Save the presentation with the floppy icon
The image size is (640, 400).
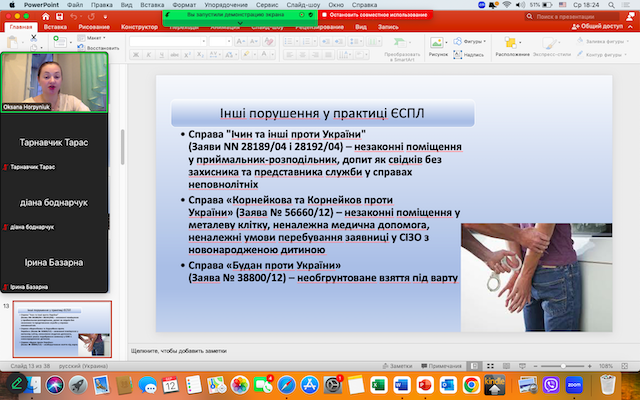tap(60, 16)
